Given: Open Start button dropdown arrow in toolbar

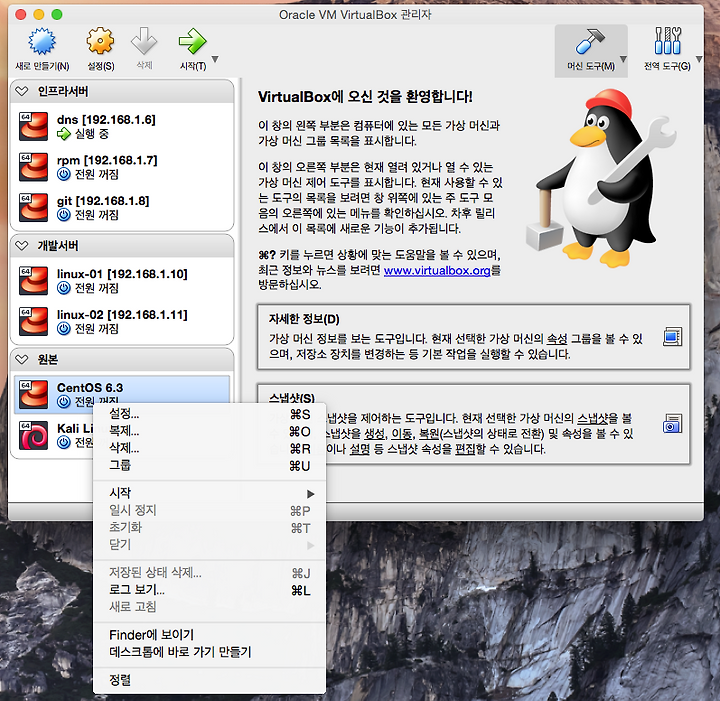Looking at the screenshot, I should pyautogui.click(x=215, y=59).
